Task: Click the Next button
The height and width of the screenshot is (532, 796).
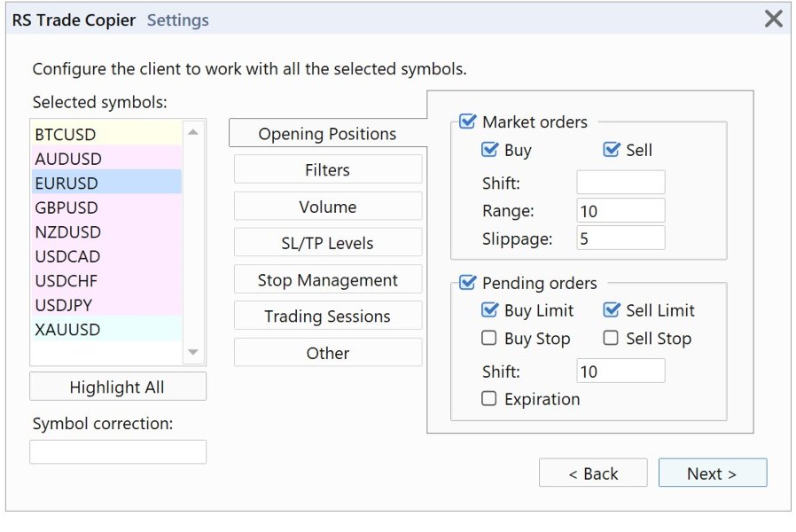Action: tap(712, 473)
